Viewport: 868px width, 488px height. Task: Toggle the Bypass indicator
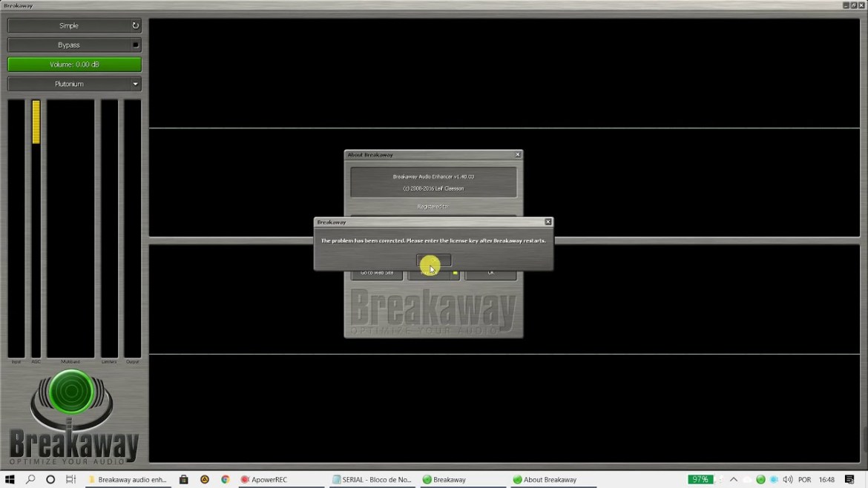pos(135,45)
